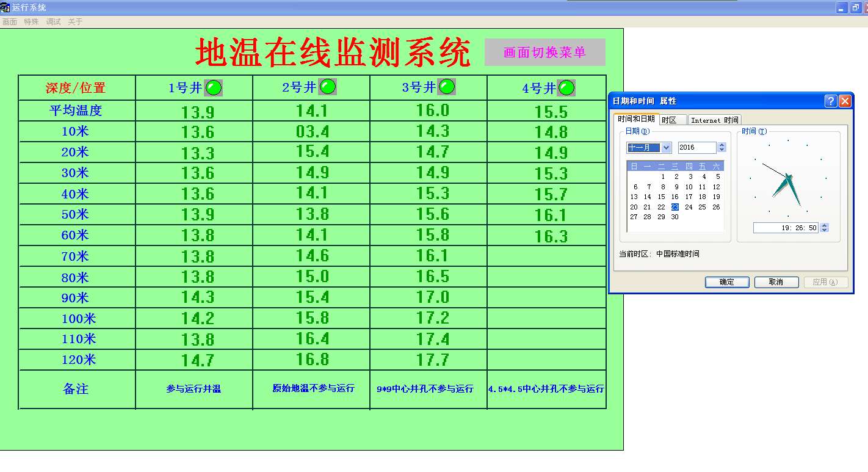Open the 画面 menu

(10, 21)
